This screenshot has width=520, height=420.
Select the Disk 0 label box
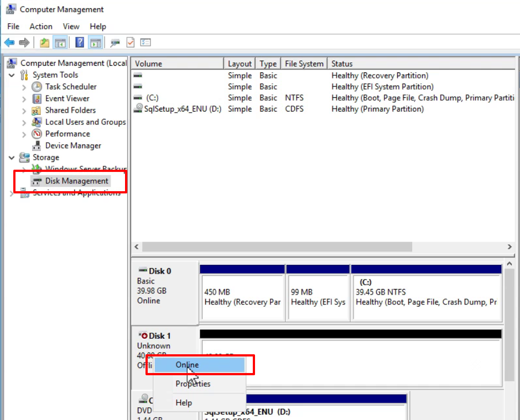coord(165,292)
